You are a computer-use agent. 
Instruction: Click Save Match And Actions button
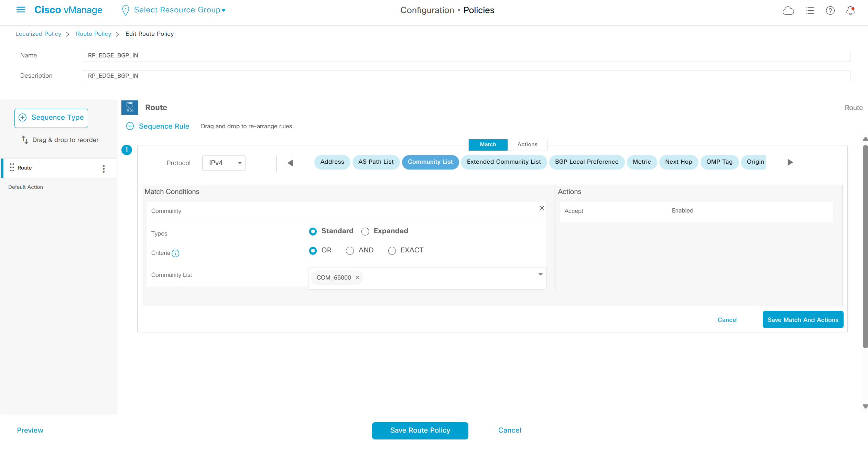point(802,319)
